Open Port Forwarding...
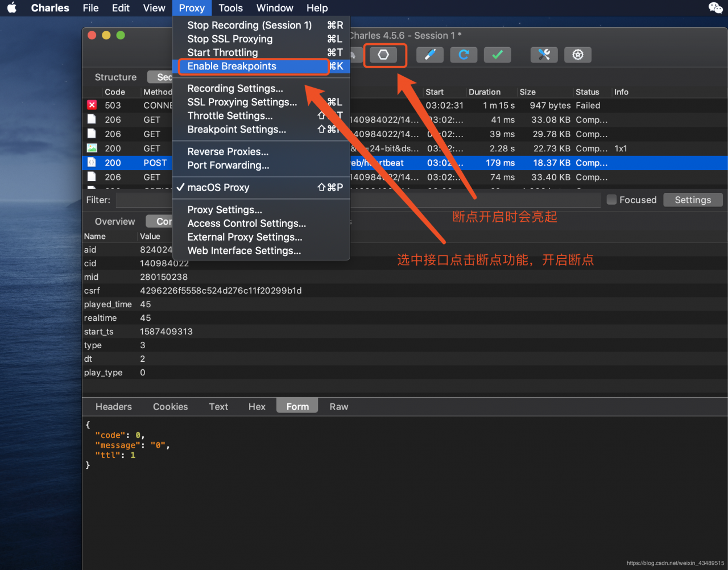Image resolution: width=728 pixels, height=570 pixels. pos(261,165)
